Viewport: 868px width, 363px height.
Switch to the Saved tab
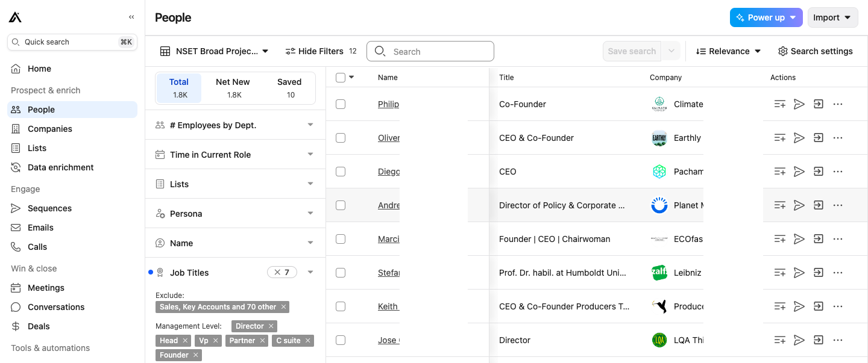coord(289,88)
